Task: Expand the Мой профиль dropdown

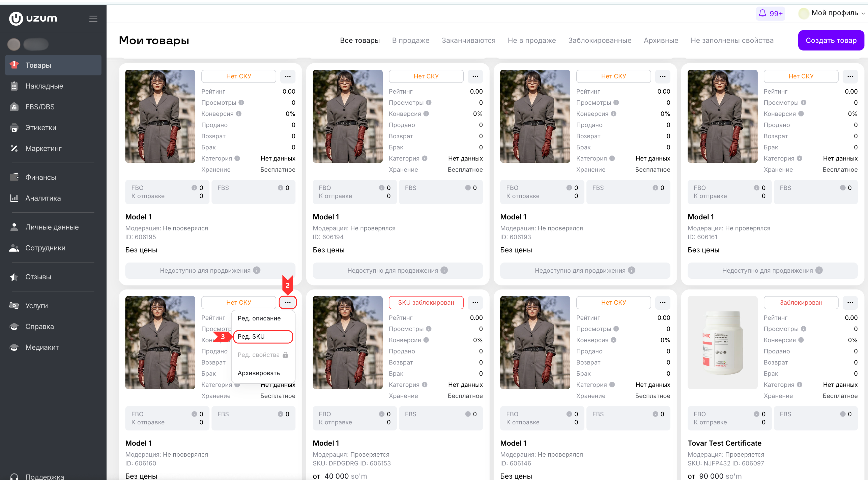Action: click(x=832, y=13)
